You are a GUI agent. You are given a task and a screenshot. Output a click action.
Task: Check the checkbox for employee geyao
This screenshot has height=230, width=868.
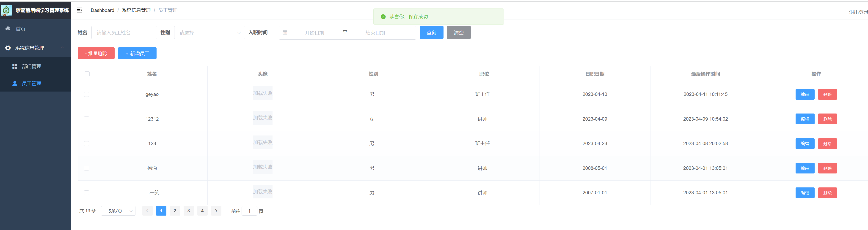87,94
